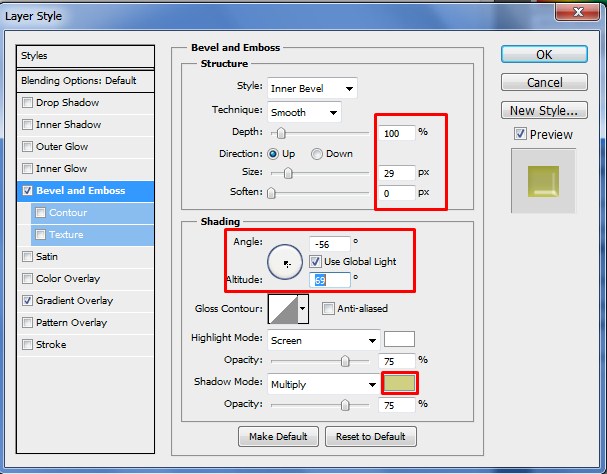
Task: Click the Size px input field
Action: coord(396,173)
